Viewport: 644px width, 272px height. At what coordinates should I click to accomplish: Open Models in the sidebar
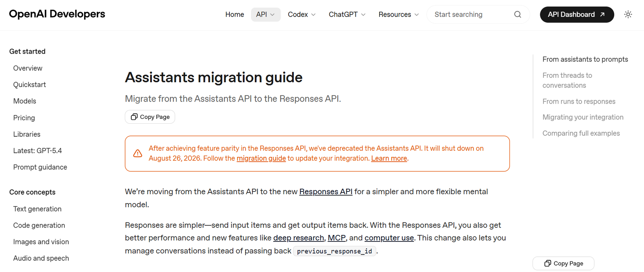25,101
